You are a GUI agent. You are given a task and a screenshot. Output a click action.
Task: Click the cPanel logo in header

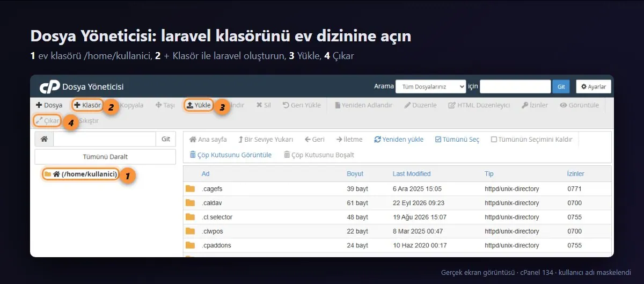click(49, 86)
